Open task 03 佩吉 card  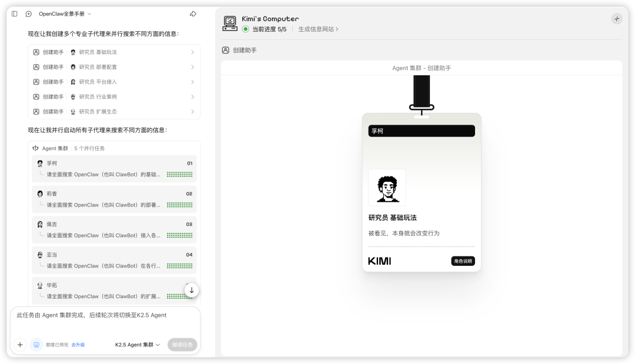coord(114,229)
